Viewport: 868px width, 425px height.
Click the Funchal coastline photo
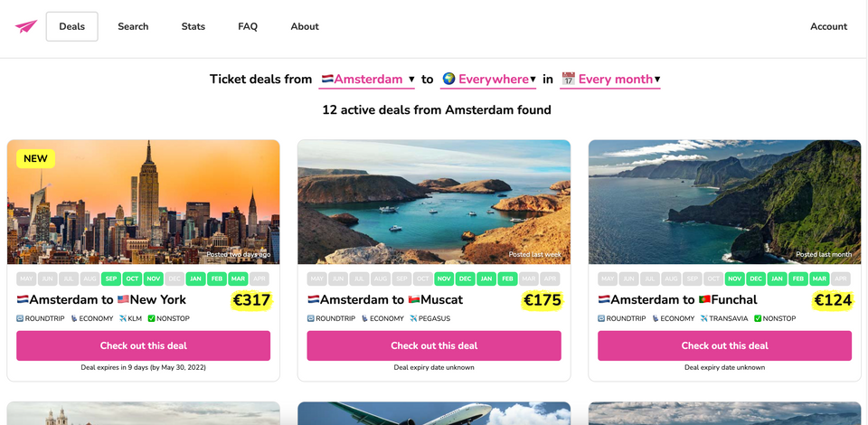click(x=724, y=202)
